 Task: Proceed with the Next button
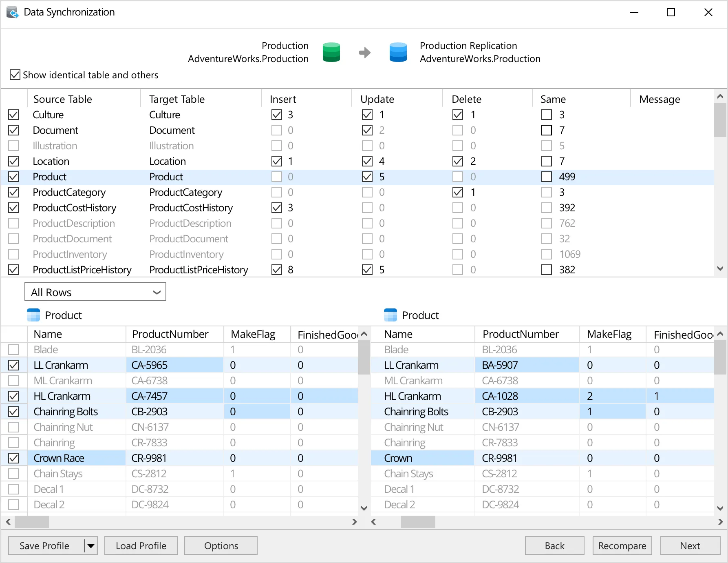[x=690, y=546]
